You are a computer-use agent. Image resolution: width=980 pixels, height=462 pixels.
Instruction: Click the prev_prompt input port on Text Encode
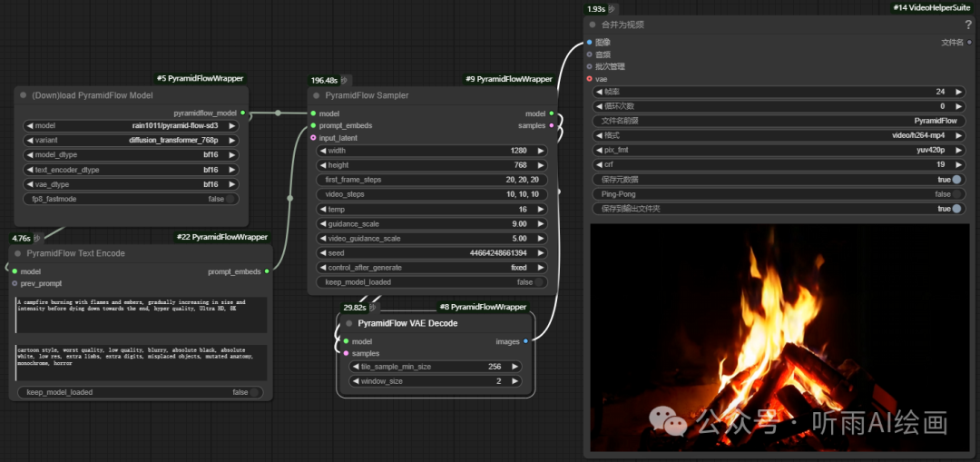pyautogui.click(x=15, y=283)
